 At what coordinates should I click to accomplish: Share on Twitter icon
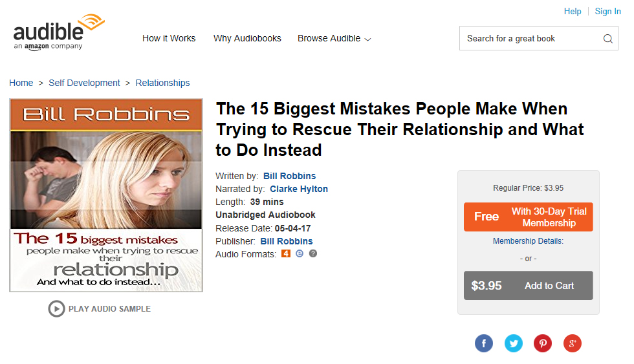(514, 343)
